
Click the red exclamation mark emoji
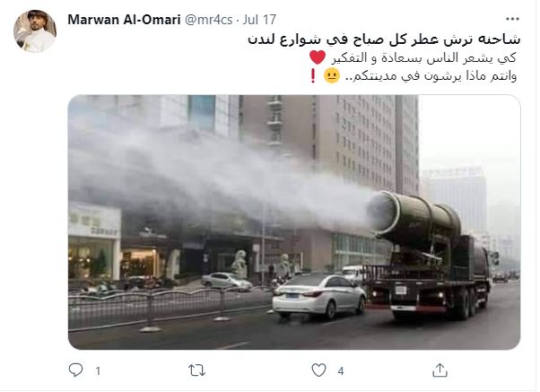tap(313, 75)
